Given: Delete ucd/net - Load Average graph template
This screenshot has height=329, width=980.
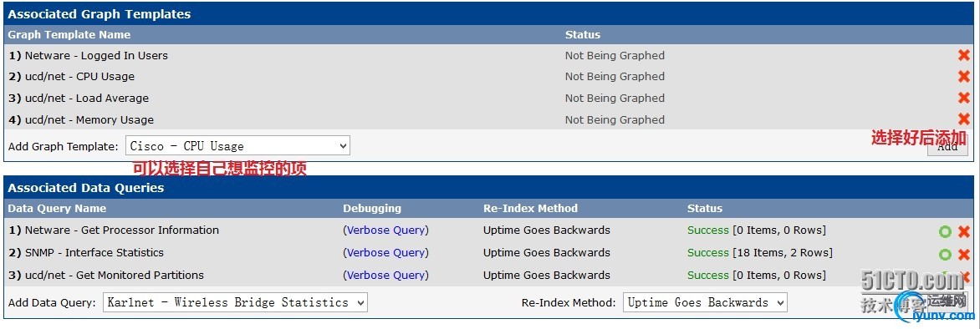Looking at the screenshot, I should click(963, 98).
